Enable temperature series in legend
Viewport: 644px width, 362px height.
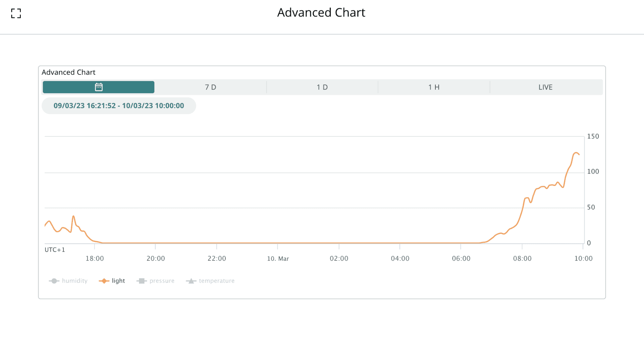click(x=216, y=281)
